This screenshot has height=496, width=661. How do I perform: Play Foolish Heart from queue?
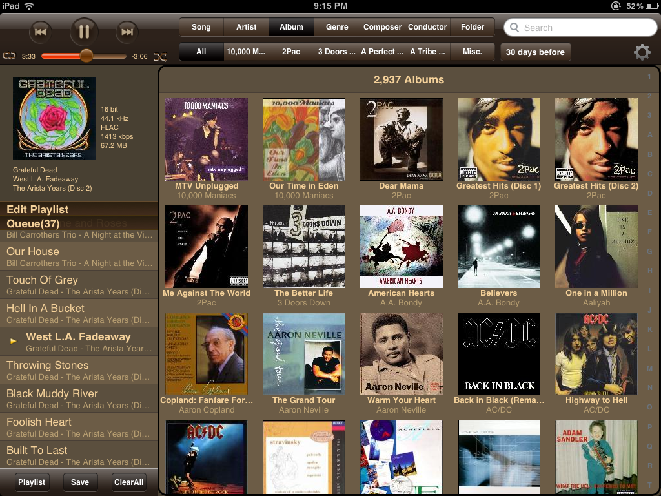79,427
